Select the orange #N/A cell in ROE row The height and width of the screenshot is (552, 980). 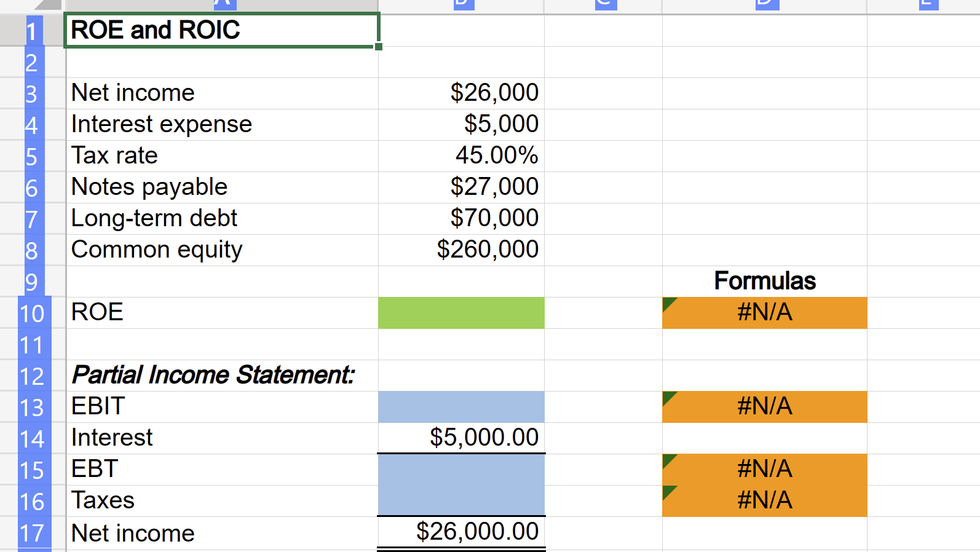[765, 313]
